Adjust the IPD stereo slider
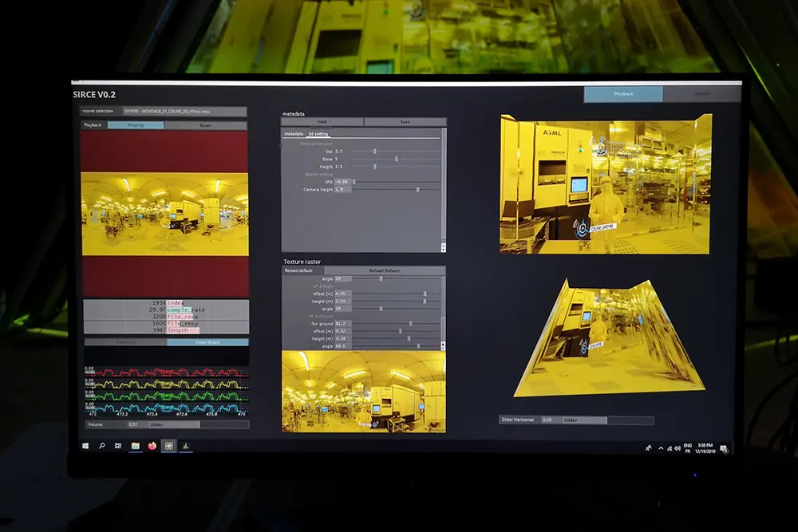Viewport: 798px width, 532px height. coord(396,182)
